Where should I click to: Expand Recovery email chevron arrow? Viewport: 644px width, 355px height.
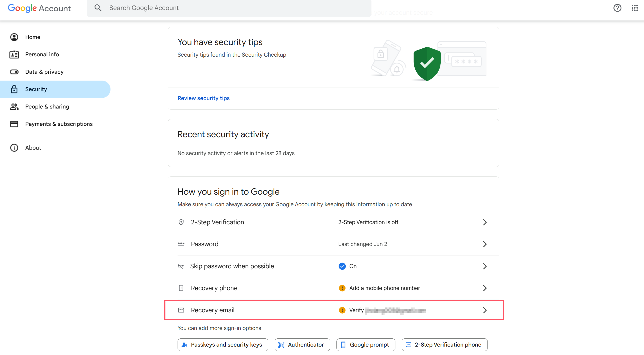pos(485,310)
